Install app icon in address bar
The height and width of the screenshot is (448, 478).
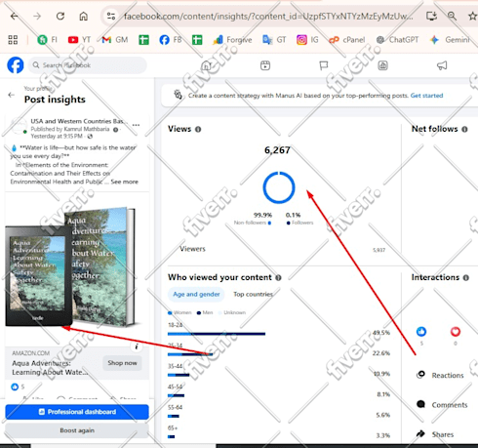(431, 16)
